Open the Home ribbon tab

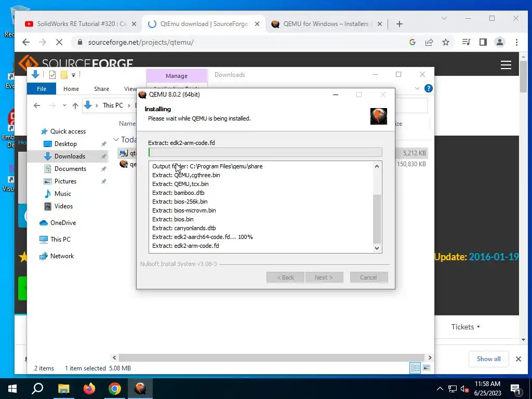(71, 89)
